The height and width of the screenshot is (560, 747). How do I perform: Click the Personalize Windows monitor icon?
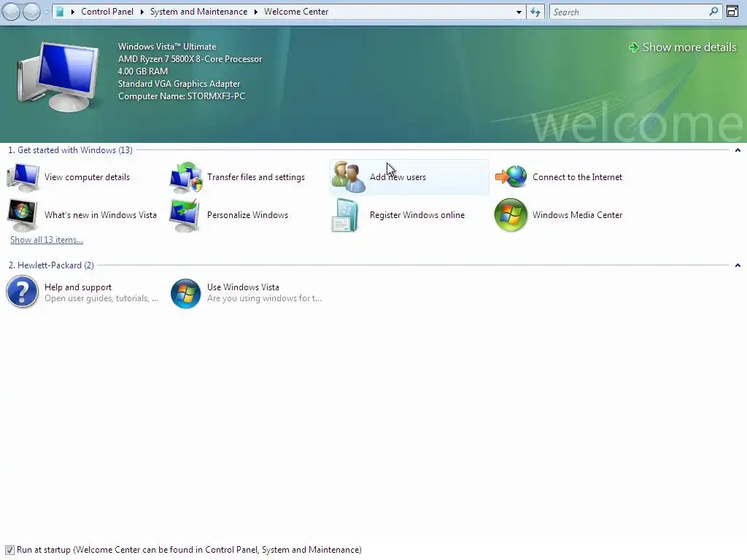coord(186,215)
